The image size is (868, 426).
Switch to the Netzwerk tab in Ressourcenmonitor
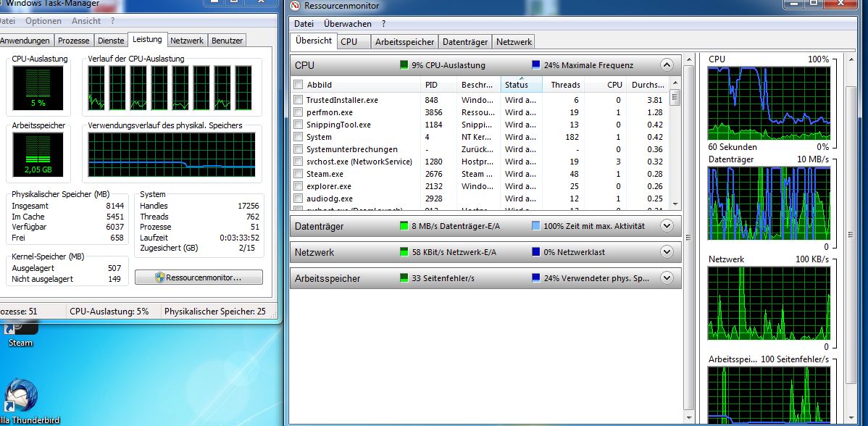point(514,41)
